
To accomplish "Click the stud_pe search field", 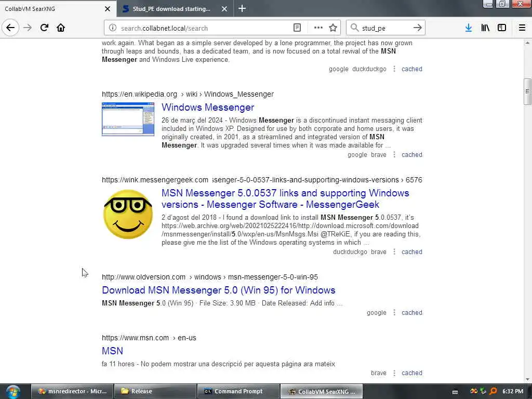I will click(x=385, y=28).
